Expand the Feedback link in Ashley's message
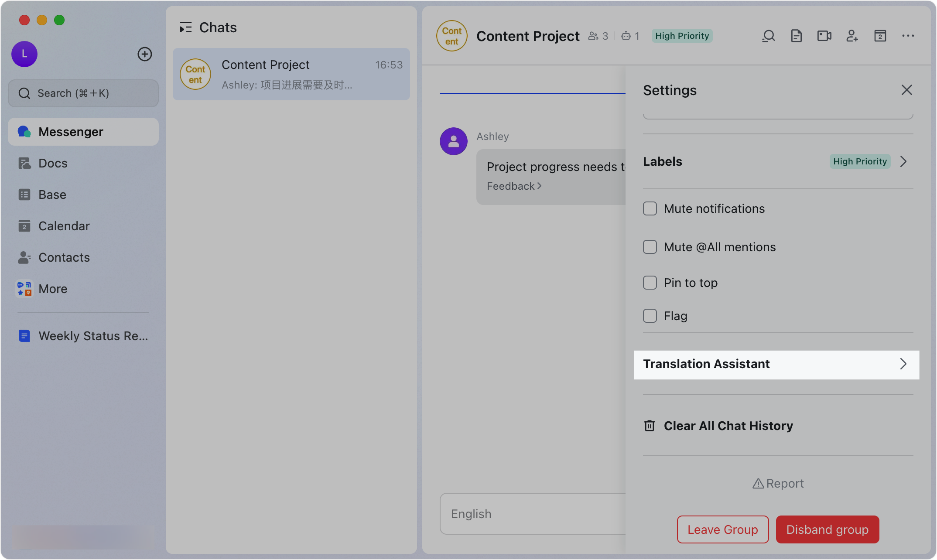This screenshot has height=560, width=937. point(514,186)
